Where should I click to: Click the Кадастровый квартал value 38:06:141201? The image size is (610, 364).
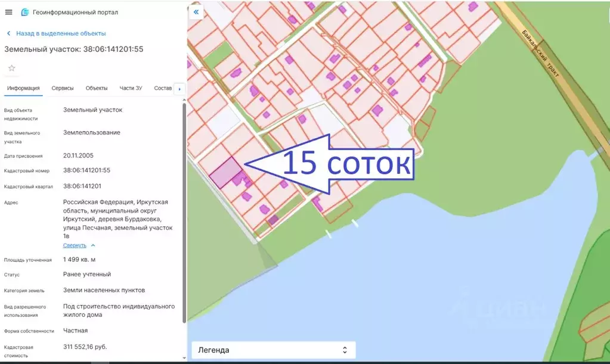[x=82, y=186]
